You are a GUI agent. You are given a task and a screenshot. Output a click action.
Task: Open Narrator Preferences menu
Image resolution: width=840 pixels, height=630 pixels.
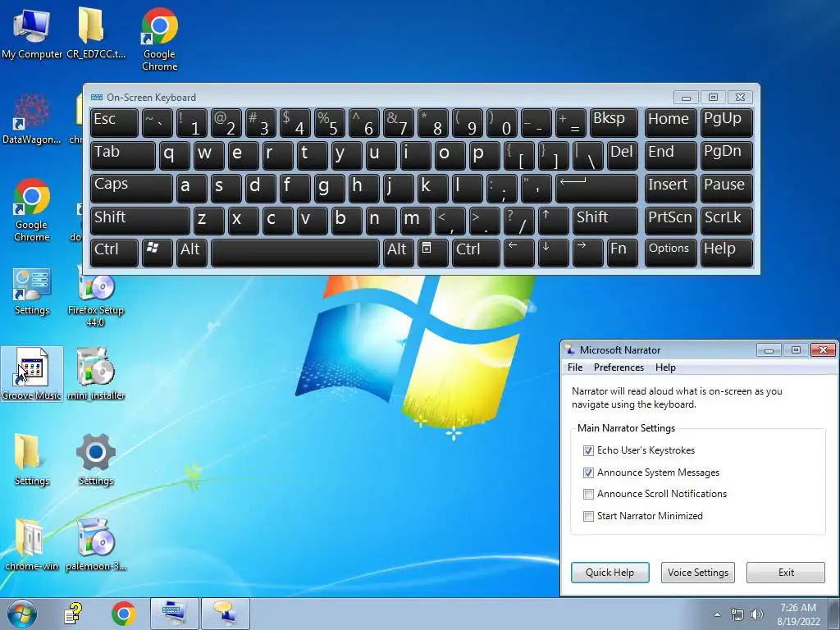[x=619, y=367]
